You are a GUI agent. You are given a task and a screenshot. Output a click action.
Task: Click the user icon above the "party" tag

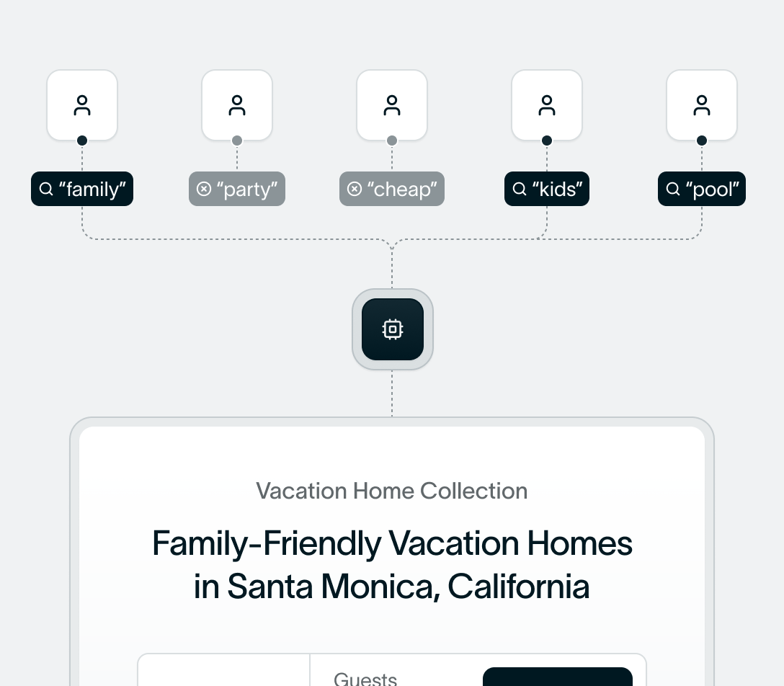pos(237,105)
